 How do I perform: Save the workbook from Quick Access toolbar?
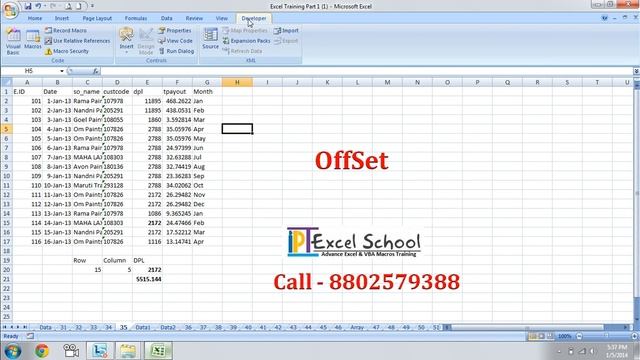pos(28,6)
